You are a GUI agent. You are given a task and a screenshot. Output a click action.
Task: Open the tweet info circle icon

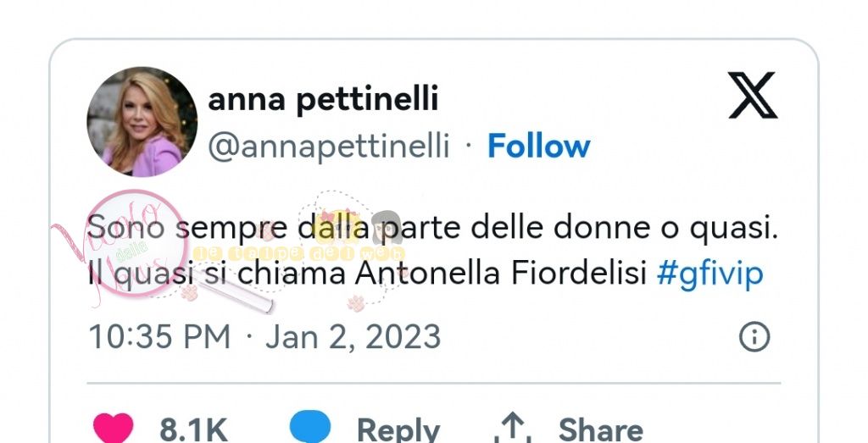point(754,336)
